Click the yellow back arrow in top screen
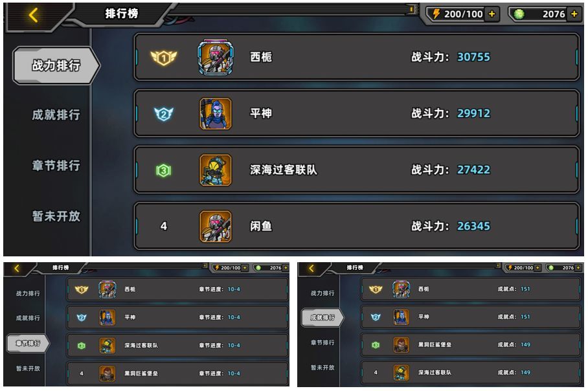This screenshot has height=391, width=588. (34, 16)
